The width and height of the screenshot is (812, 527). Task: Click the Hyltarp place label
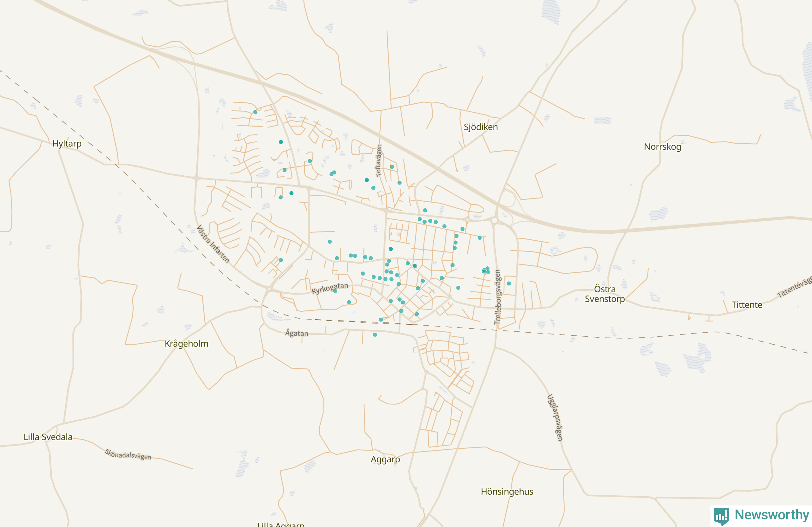67,143
